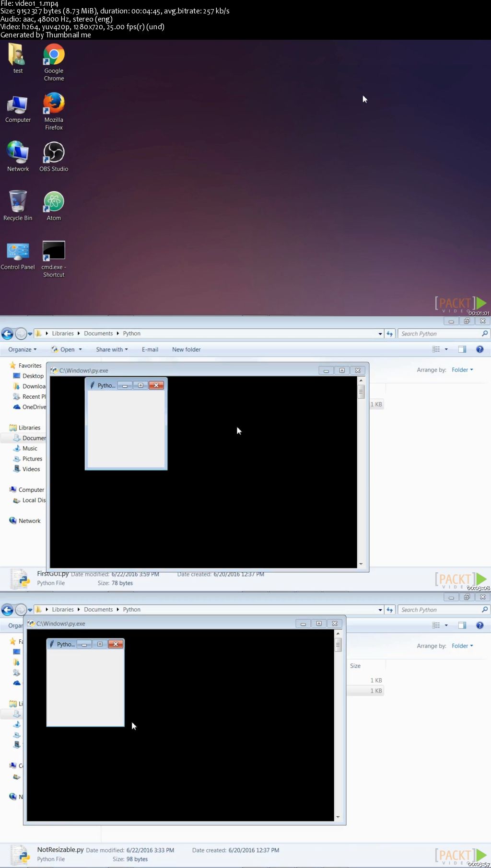
Task: Select Recent Places in the navigation pane
Action: coord(29,397)
